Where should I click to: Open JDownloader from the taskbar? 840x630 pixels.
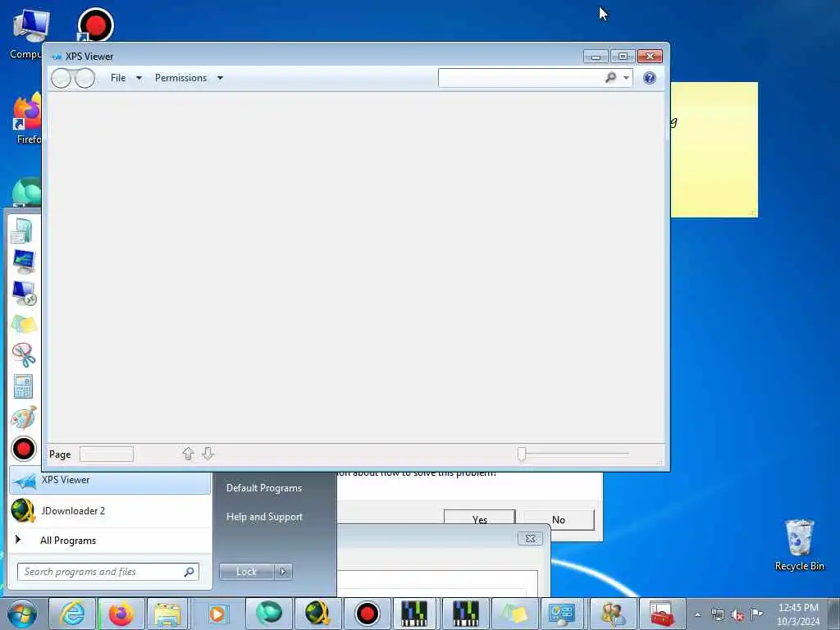coord(317,614)
